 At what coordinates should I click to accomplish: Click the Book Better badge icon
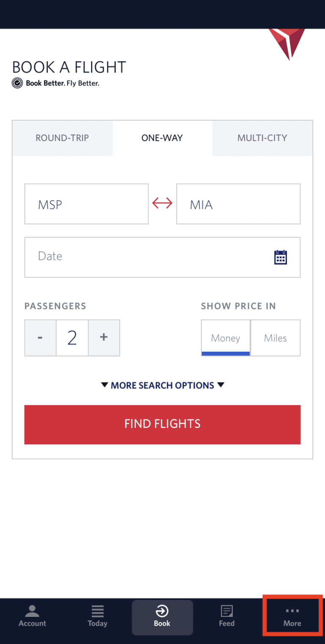[x=17, y=83]
